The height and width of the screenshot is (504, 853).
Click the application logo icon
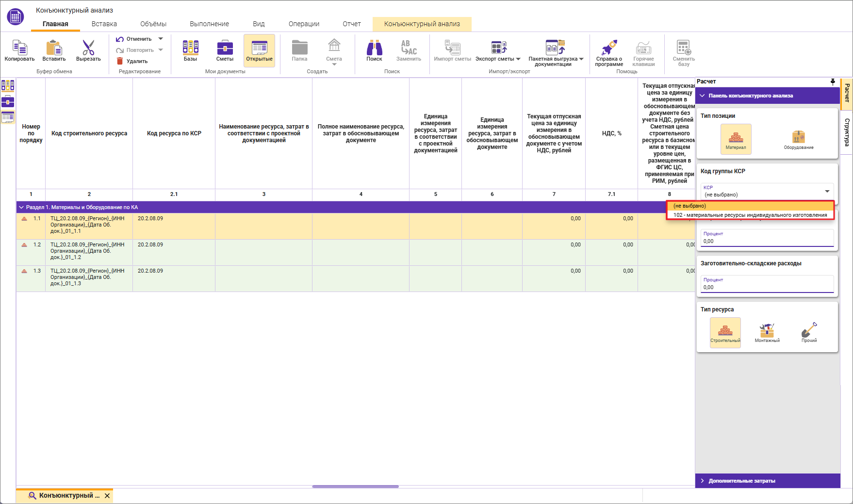click(16, 16)
